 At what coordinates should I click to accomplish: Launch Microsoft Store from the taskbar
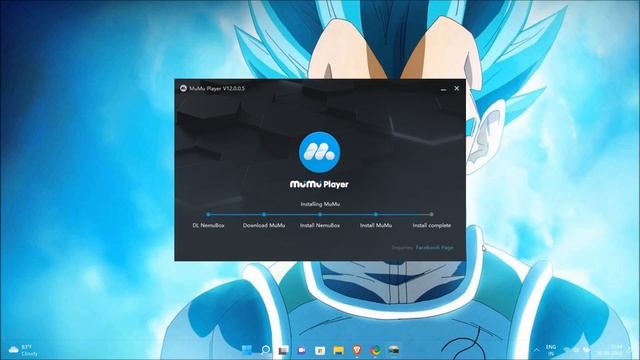pos(320,350)
